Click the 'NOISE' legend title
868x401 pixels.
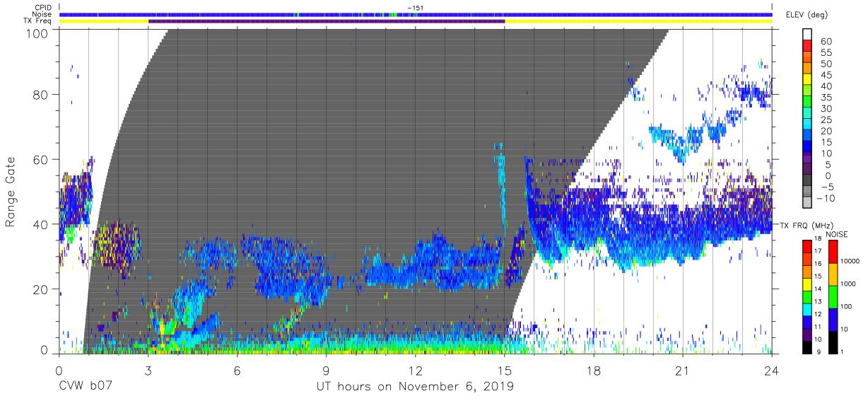(837, 233)
